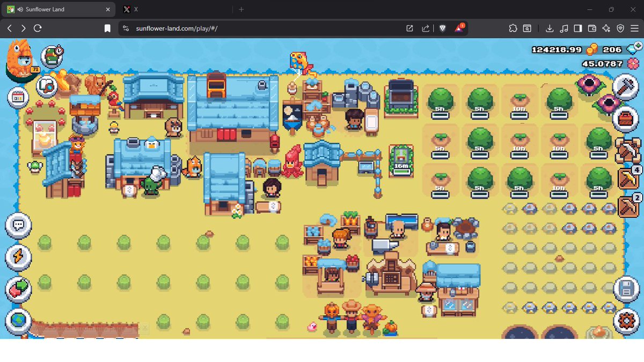Close the Sunflower Land tab
The height and width of the screenshot is (362, 644).
pyautogui.click(x=108, y=10)
